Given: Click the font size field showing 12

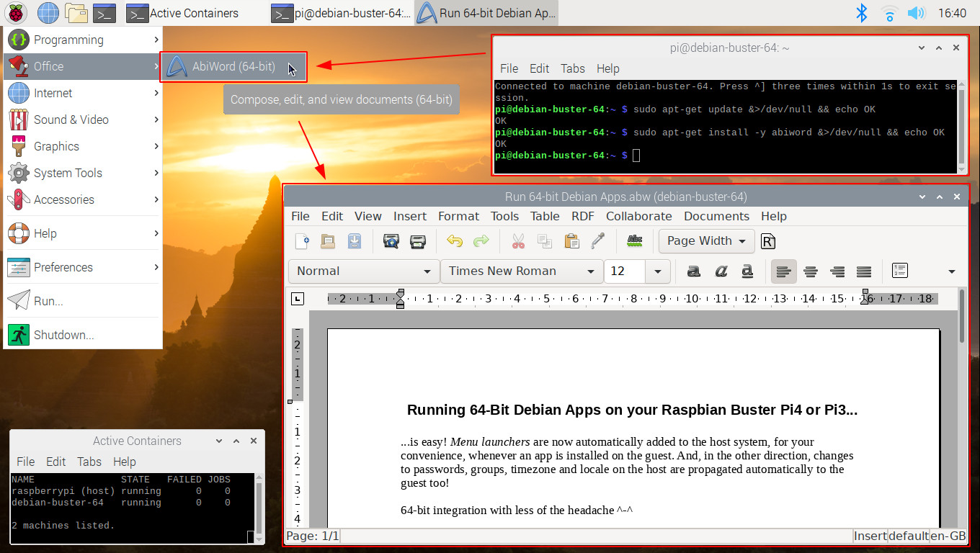Looking at the screenshot, I should tap(624, 271).
